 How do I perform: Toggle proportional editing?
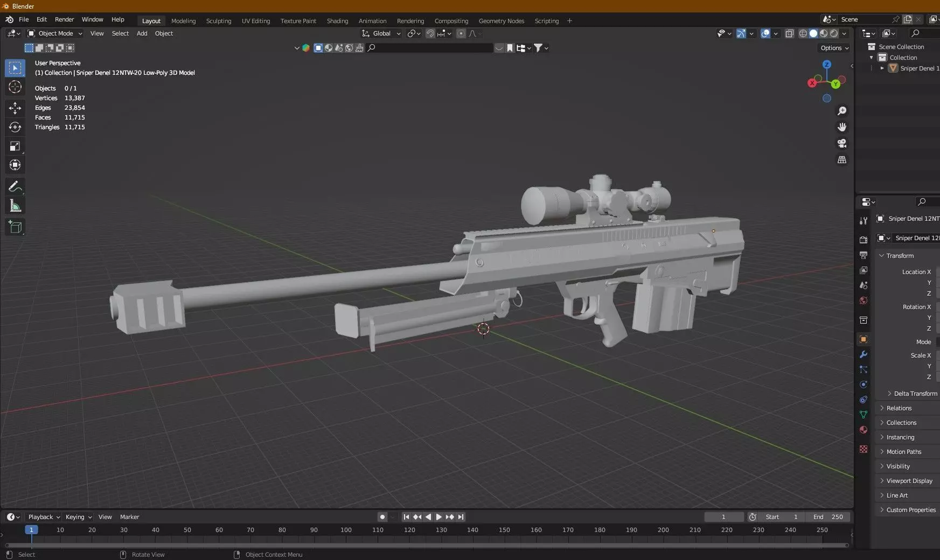point(461,33)
